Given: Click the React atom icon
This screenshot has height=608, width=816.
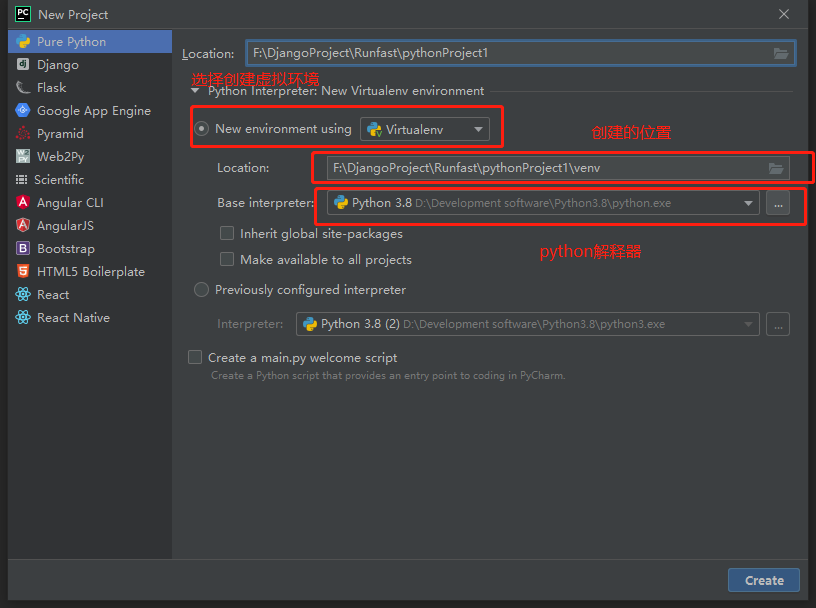Looking at the screenshot, I should click(x=23, y=294).
